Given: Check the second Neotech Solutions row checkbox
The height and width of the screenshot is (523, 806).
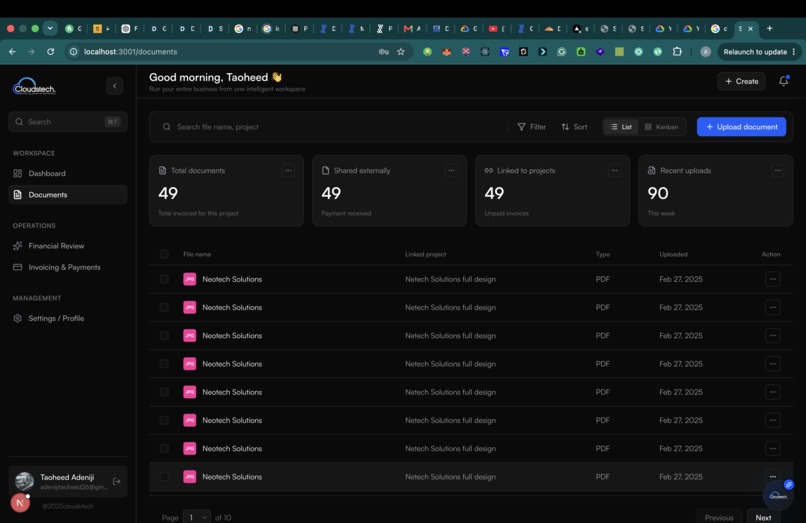Looking at the screenshot, I should pos(164,308).
